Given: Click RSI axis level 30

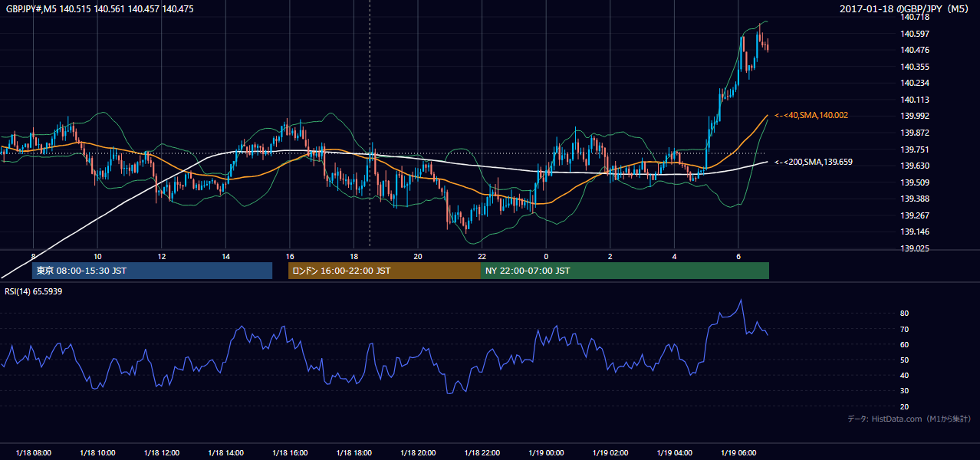Looking at the screenshot, I should coord(905,391).
